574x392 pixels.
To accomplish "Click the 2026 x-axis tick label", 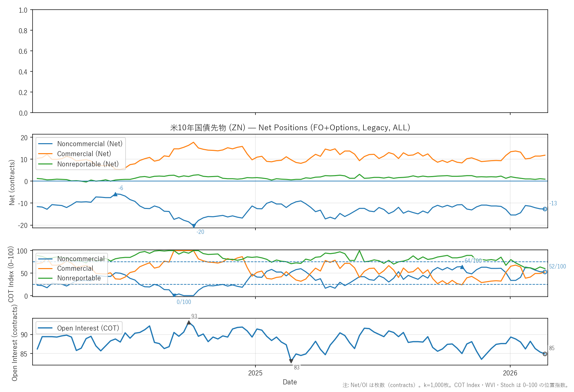I will pyautogui.click(x=510, y=373).
